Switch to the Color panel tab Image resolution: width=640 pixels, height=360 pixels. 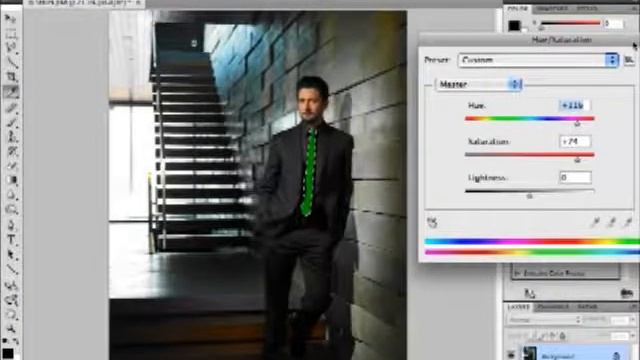[518, 9]
